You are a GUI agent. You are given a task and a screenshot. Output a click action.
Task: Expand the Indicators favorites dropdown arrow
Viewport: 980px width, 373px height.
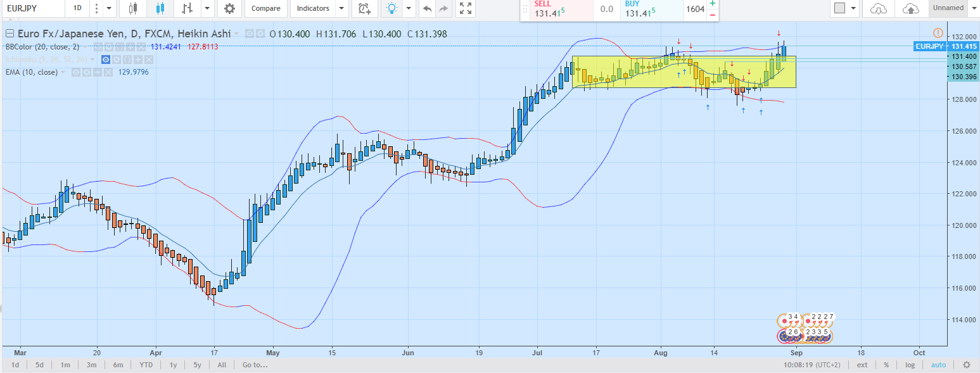341,8
